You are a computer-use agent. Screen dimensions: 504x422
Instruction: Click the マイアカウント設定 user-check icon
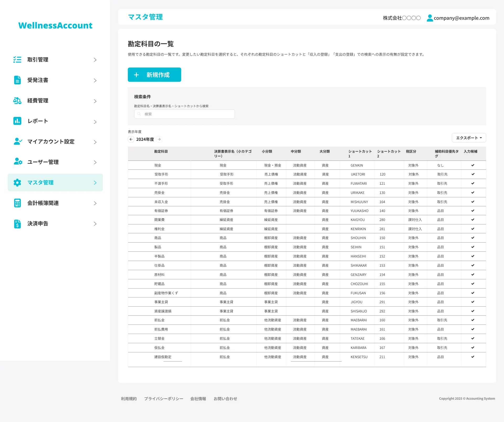(18, 141)
